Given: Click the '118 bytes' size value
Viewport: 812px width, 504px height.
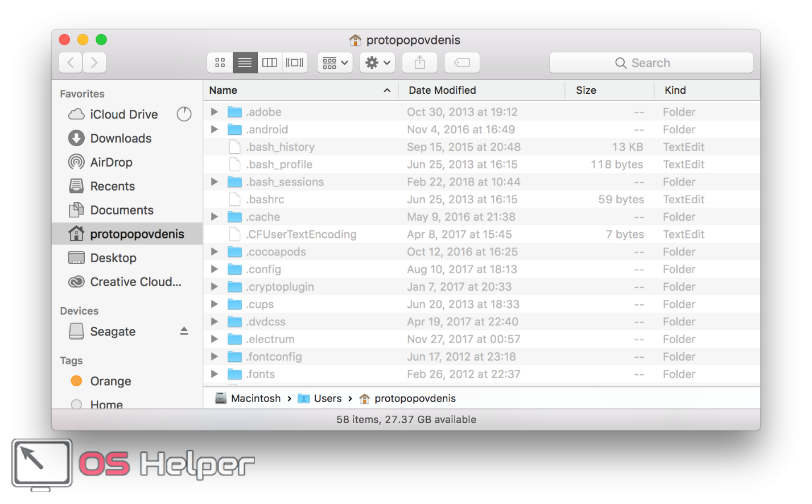Looking at the screenshot, I should (617, 164).
